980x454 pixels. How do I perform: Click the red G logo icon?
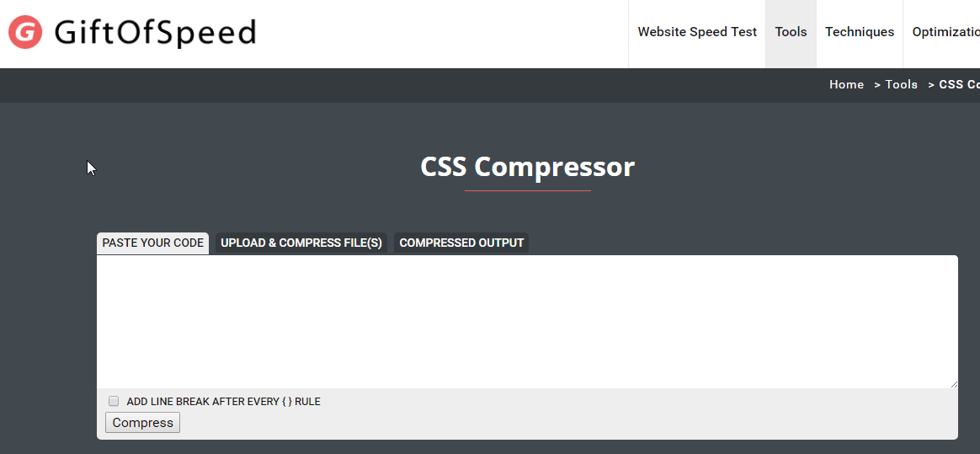tap(25, 32)
